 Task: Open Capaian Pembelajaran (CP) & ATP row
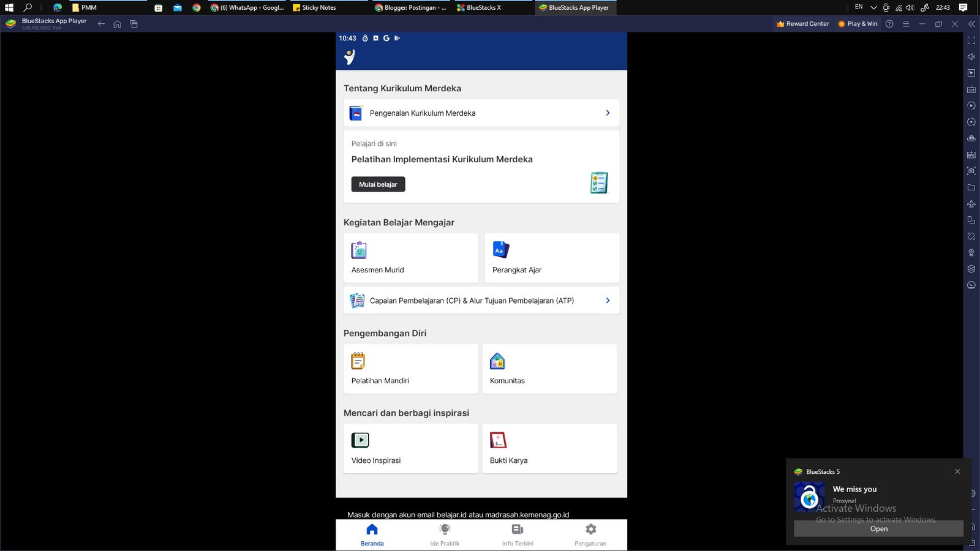click(481, 301)
